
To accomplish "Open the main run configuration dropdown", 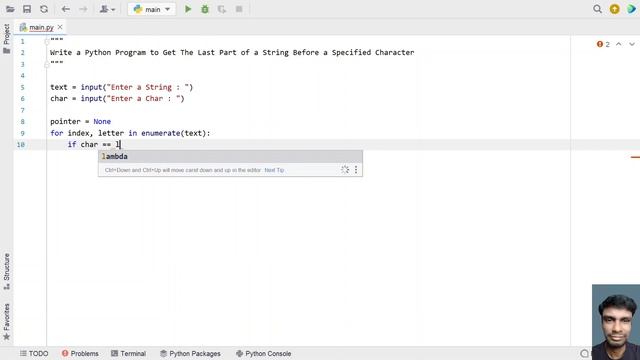I will tap(151, 9).
